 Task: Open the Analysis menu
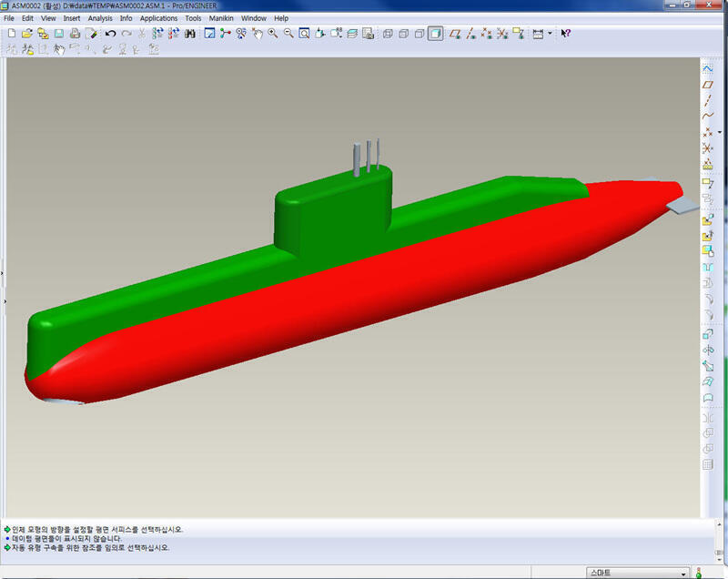coord(100,18)
